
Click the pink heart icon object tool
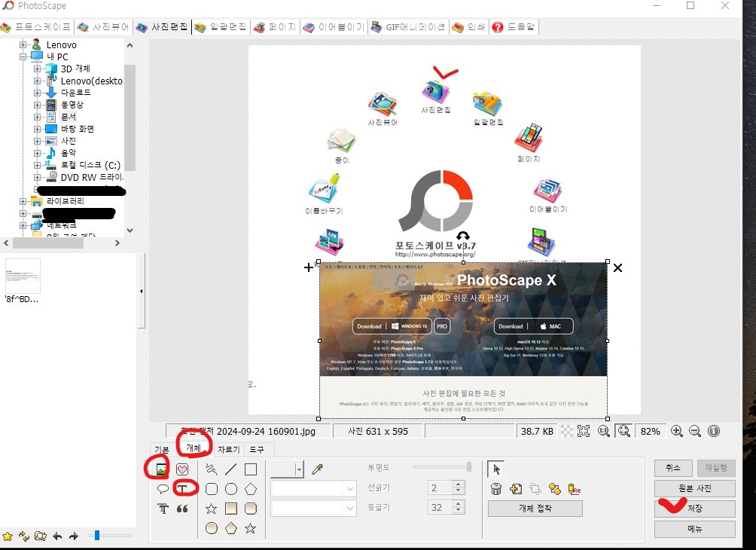(x=182, y=469)
